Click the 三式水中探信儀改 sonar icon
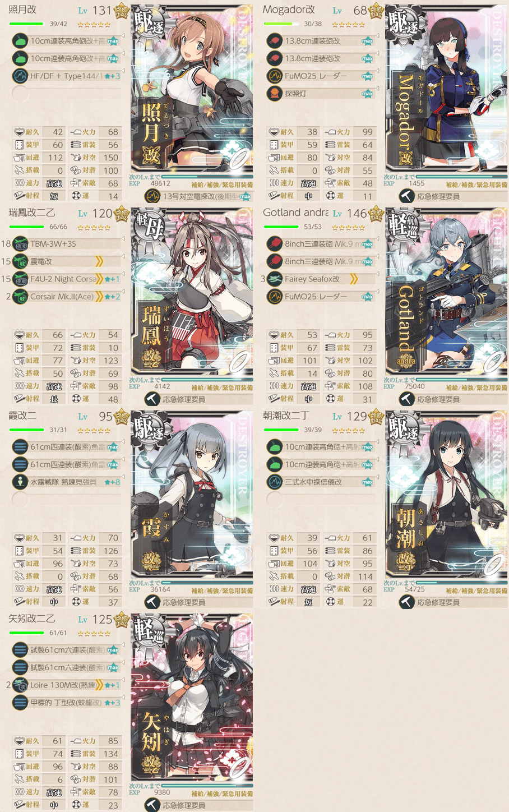Image resolution: width=509 pixels, height=812 pixels. click(275, 482)
